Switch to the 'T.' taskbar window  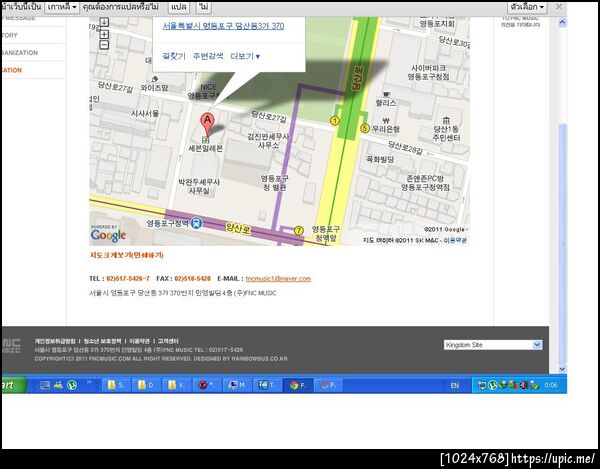(x=267, y=385)
